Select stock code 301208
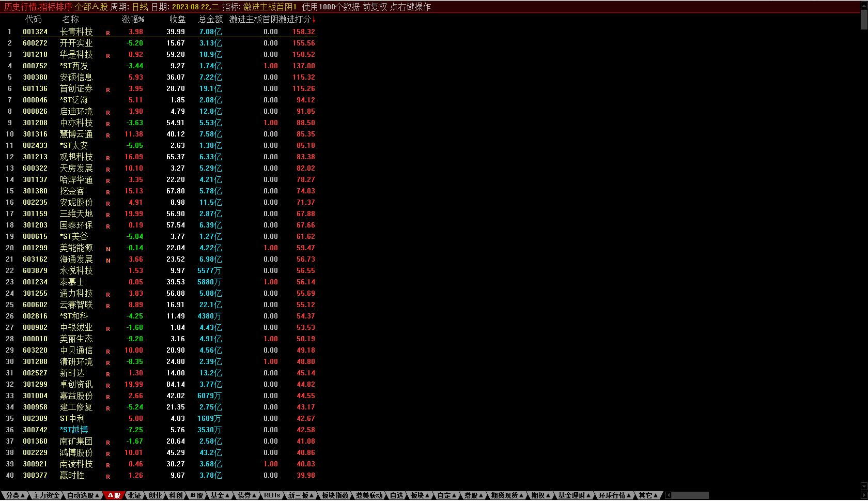 click(x=35, y=123)
